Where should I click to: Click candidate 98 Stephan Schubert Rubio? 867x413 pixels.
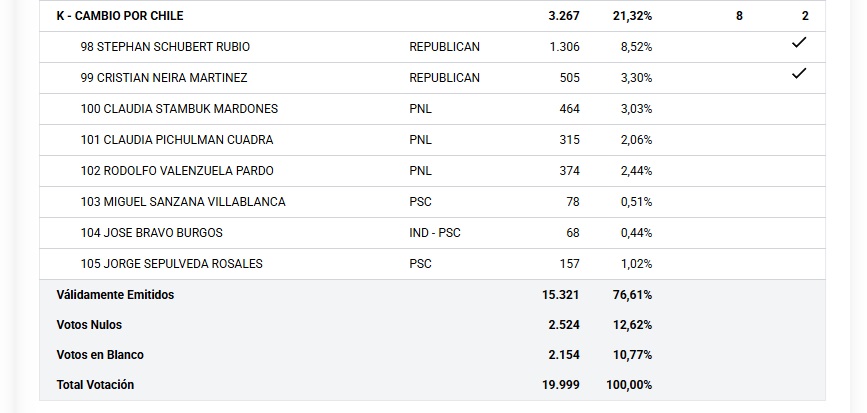(165, 47)
